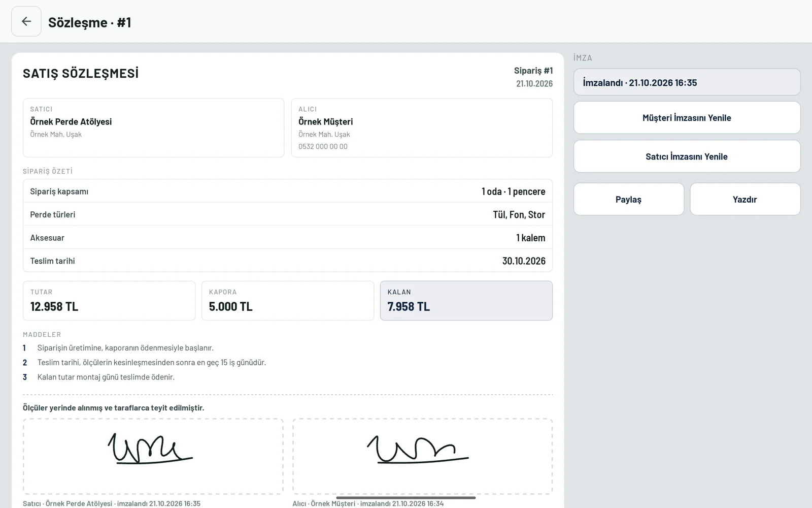The height and width of the screenshot is (508, 812).
Task: Click phone number 0532 000 00 00
Action: tap(323, 146)
